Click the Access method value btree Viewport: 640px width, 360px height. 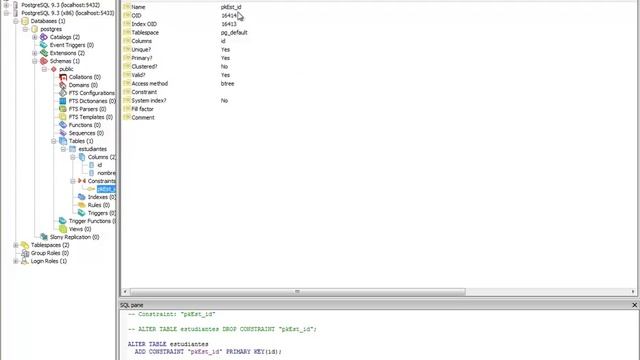coord(227,84)
